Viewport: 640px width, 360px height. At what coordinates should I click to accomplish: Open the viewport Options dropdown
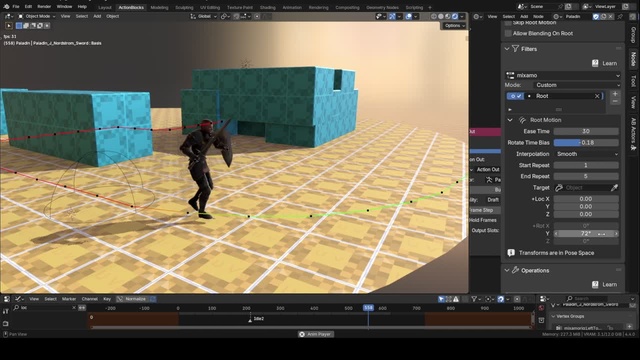pos(454,25)
